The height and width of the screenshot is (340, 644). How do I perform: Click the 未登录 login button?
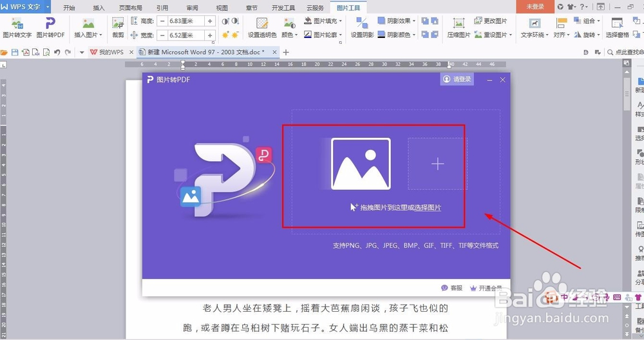[535, 6]
